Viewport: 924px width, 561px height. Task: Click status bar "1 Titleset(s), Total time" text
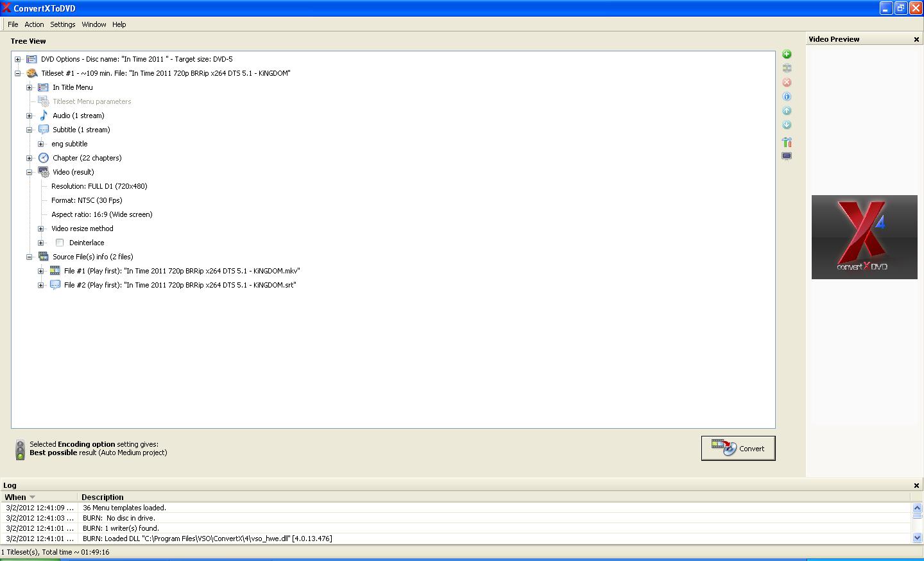point(55,552)
